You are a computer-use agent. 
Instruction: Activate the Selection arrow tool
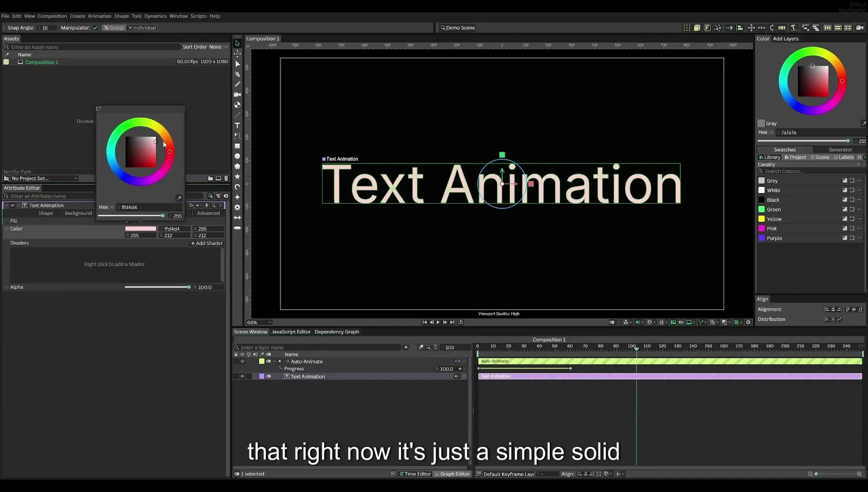(237, 43)
